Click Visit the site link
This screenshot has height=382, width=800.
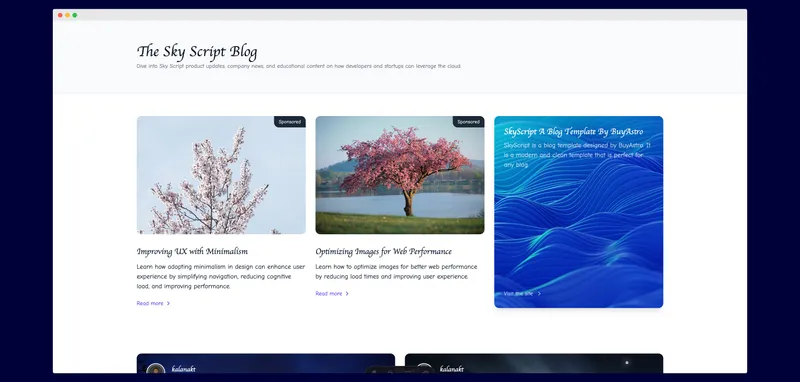coord(518,294)
